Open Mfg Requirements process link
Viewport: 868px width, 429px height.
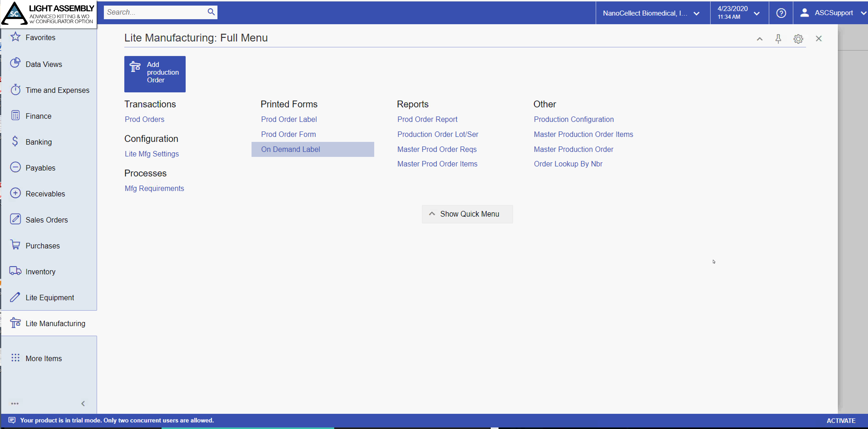pyautogui.click(x=154, y=188)
